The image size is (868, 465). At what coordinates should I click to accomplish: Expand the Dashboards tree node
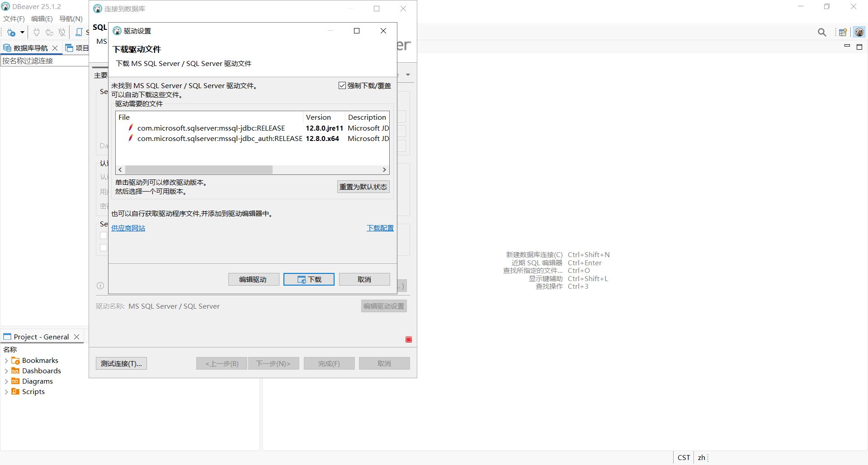(x=6, y=371)
